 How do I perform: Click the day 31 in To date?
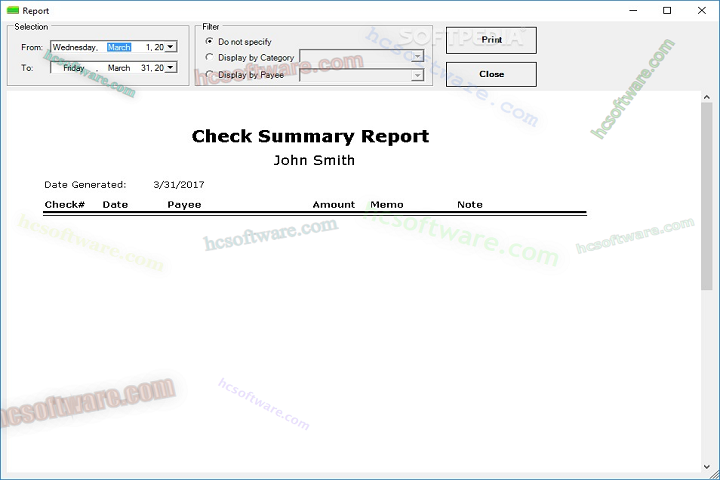click(146, 68)
